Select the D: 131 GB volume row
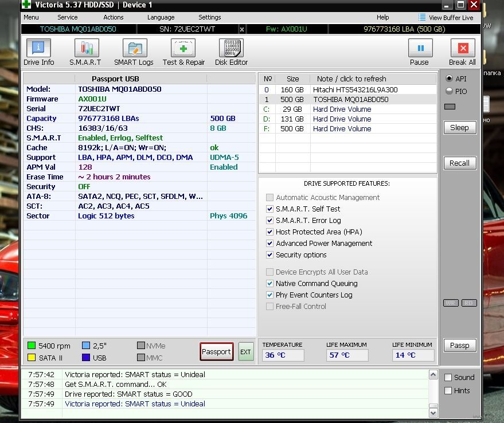The image size is (504, 423). [x=348, y=119]
